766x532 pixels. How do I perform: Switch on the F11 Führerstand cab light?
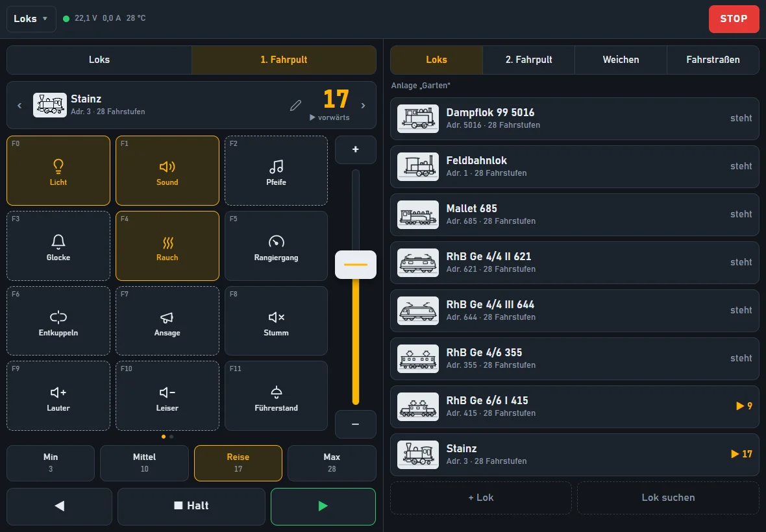click(x=276, y=396)
